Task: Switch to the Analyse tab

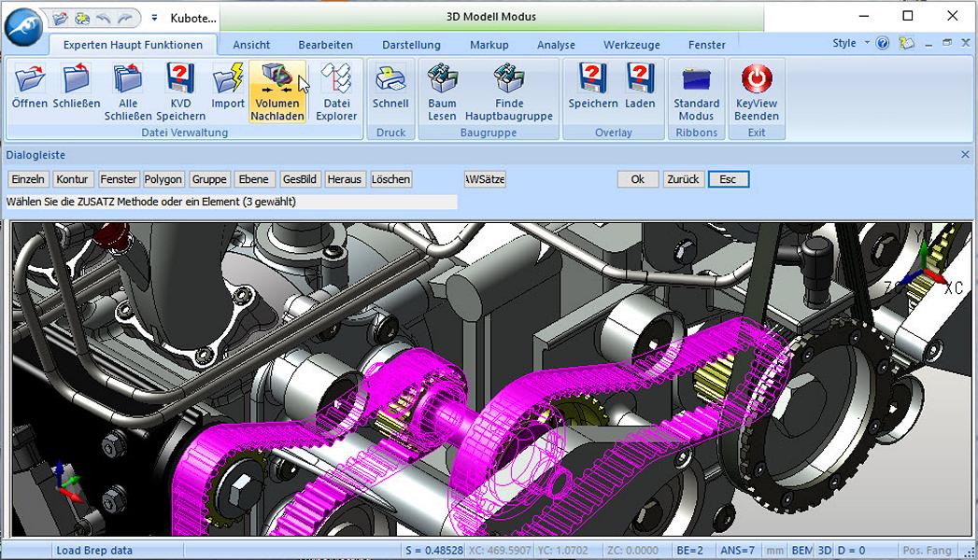Action: coord(556,45)
